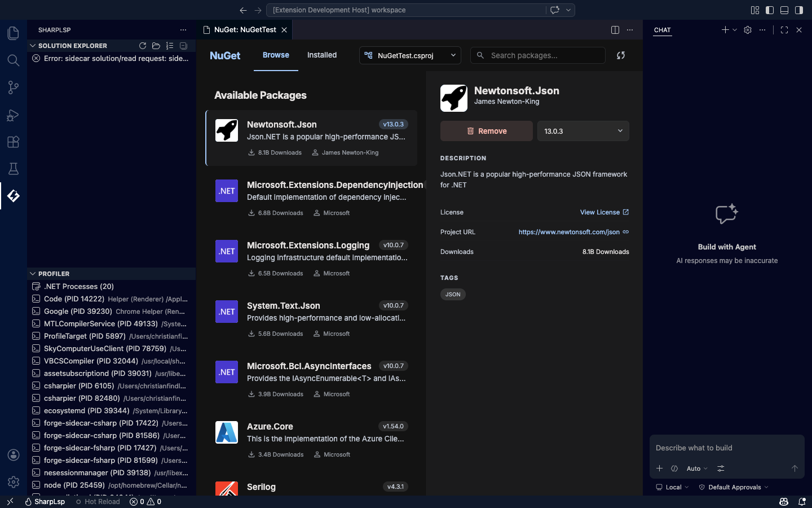
Task: Close the NuGet: NuGetTest tab
Action: click(284, 30)
